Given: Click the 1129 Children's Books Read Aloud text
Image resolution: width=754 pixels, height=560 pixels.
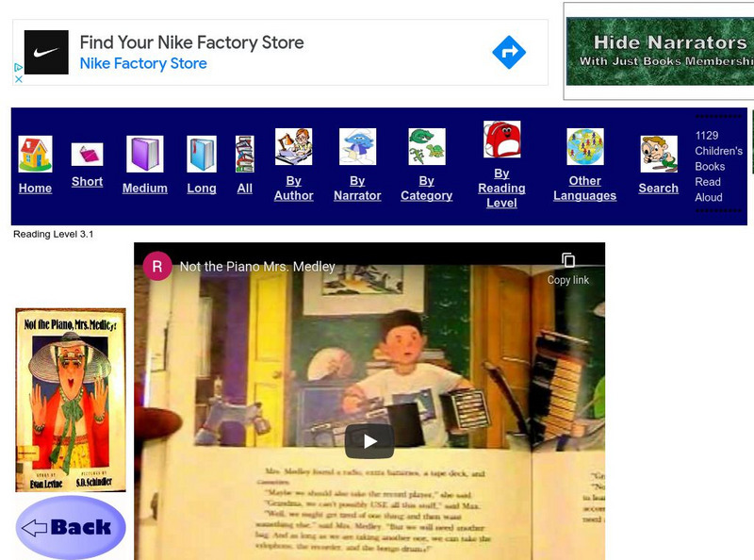Looking at the screenshot, I should point(718,167).
